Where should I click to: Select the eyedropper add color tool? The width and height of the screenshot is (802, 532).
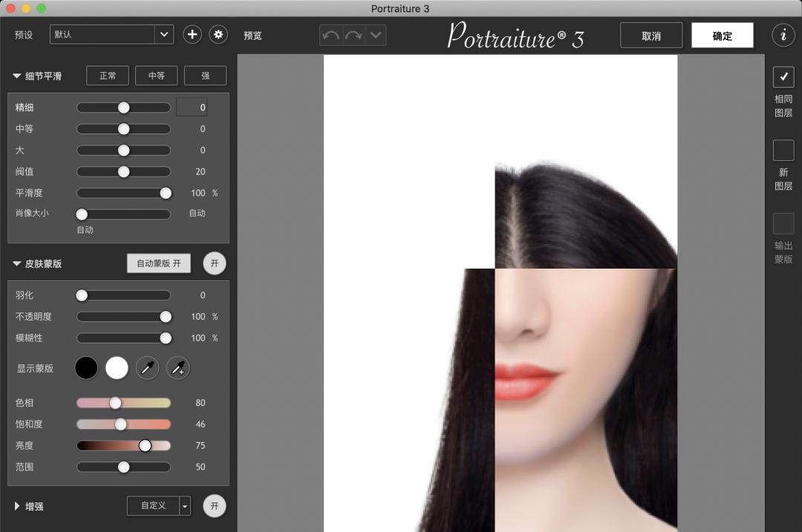tap(178, 368)
